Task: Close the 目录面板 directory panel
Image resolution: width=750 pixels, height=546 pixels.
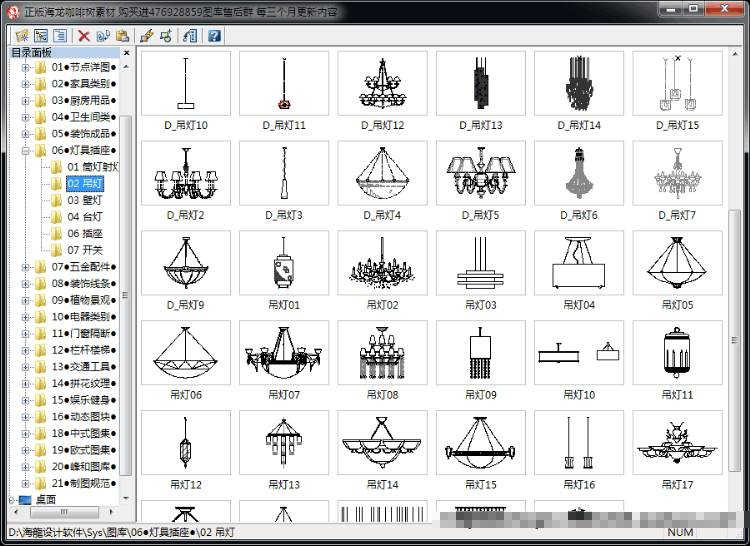Action: [127, 53]
